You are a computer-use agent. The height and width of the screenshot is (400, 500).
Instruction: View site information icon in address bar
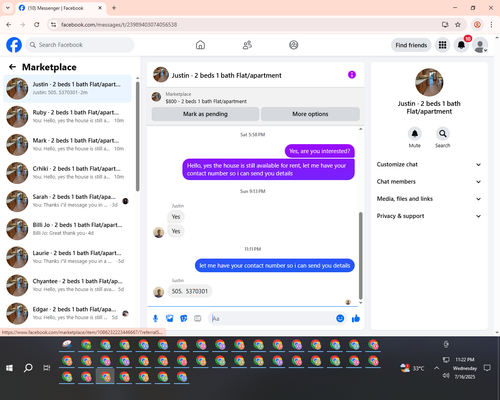(x=53, y=25)
